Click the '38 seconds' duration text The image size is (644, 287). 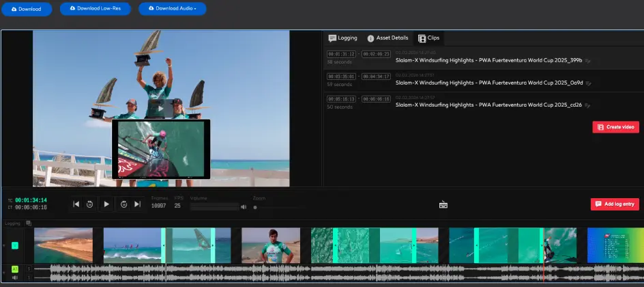coord(339,62)
